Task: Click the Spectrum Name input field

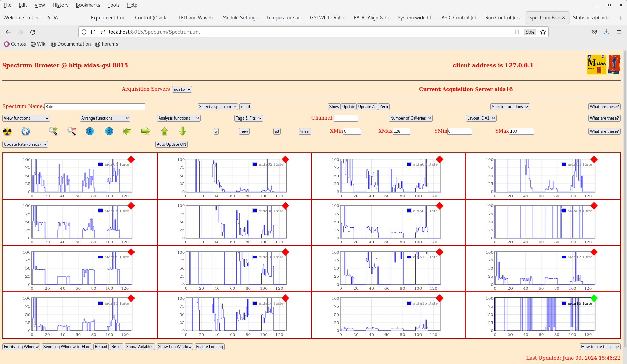Action: 95,107
